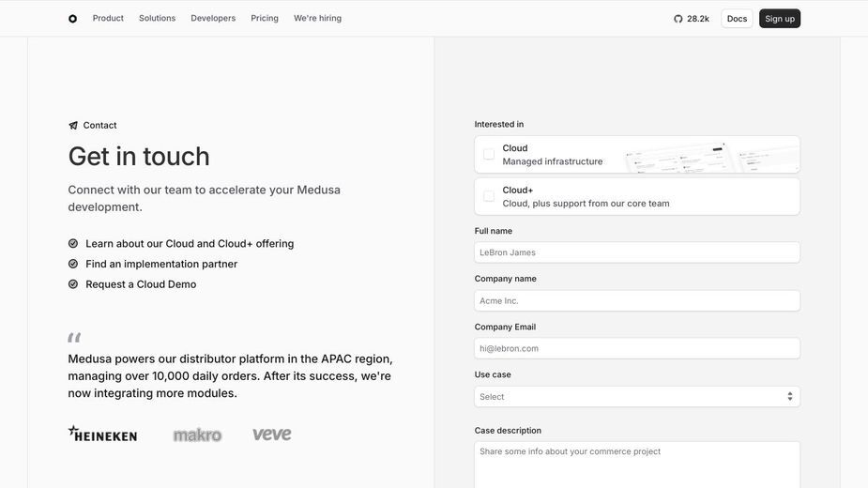This screenshot has width=868, height=488.
Task: Click the 'Get in touch' heading
Action: click(x=139, y=156)
